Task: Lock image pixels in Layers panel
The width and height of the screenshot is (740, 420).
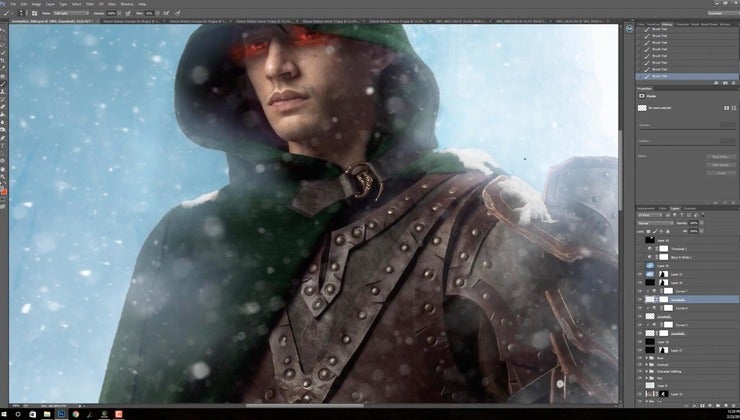Action: tap(655, 232)
